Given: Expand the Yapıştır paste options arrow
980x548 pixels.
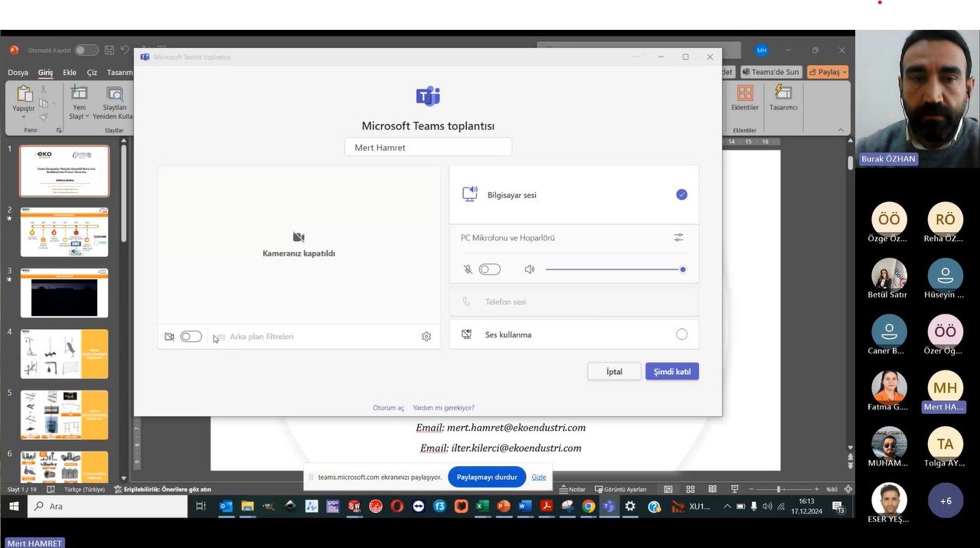Looking at the screenshot, I should (x=24, y=117).
